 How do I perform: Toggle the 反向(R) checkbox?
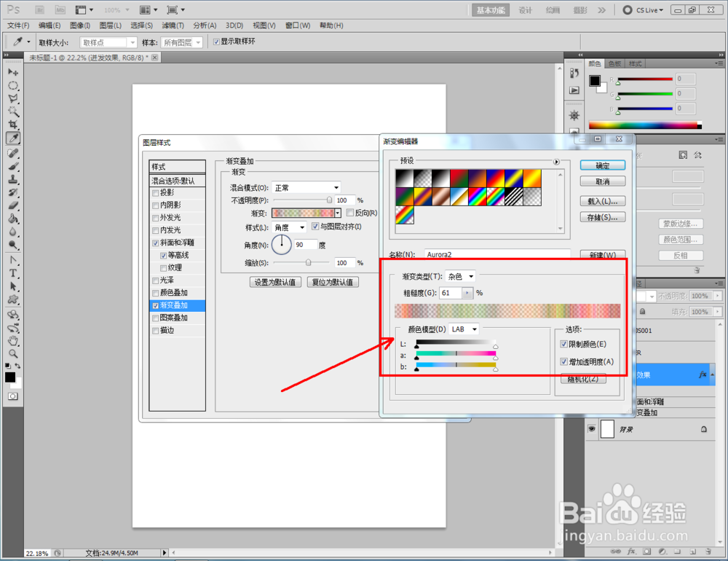[350, 213]
